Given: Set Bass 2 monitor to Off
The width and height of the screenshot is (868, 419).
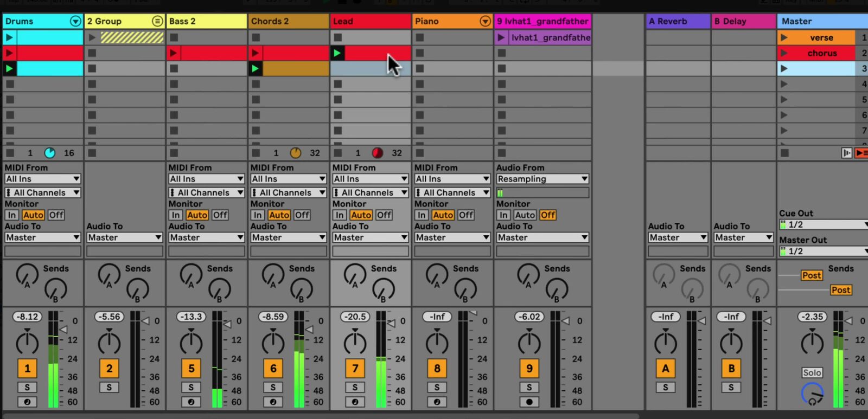Looking at the screenshot, I should [220, 215].
